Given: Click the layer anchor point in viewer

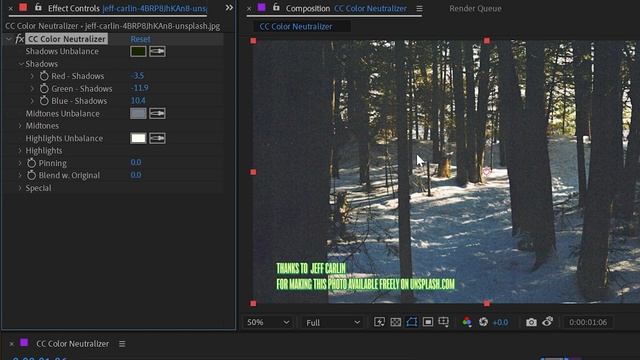Looking at the screenshot, I should click(487, 171).
